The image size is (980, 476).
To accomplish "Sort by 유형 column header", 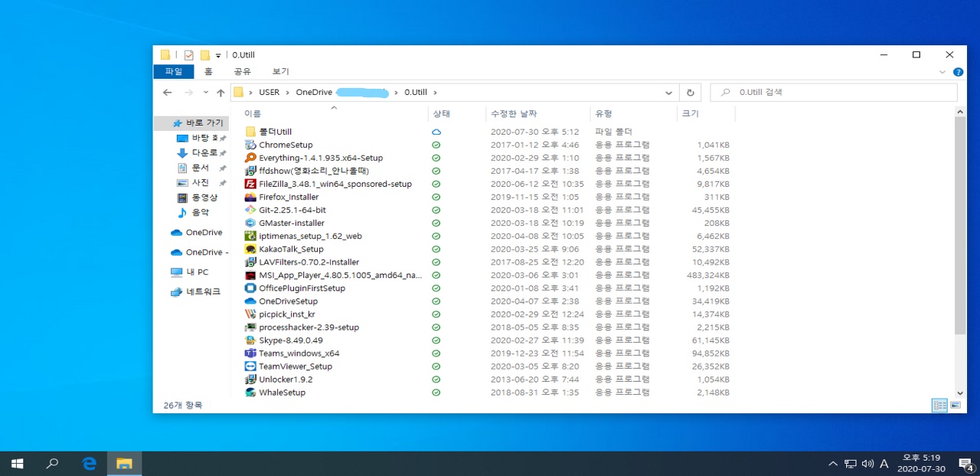I will click(603, 113).
